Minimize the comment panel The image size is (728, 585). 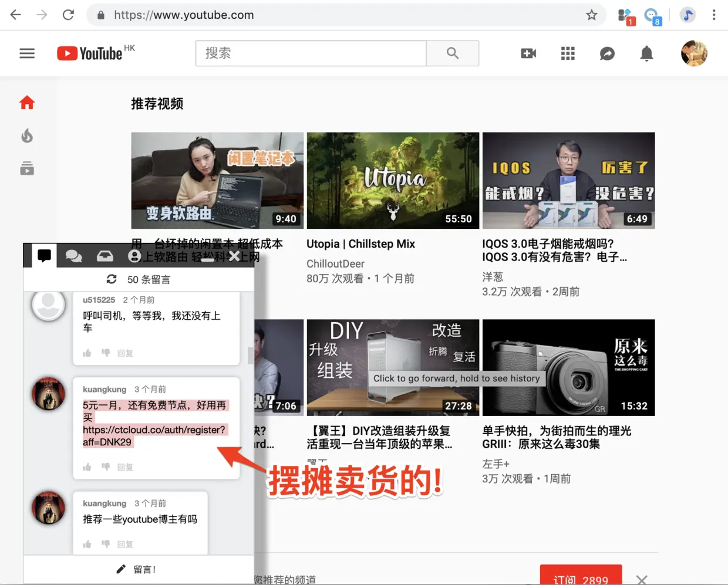pyautogui.click(x=208, y=259)
